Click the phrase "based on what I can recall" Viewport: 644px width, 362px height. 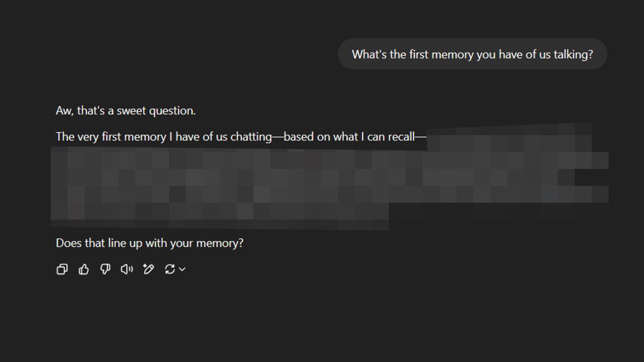(349, 137)
